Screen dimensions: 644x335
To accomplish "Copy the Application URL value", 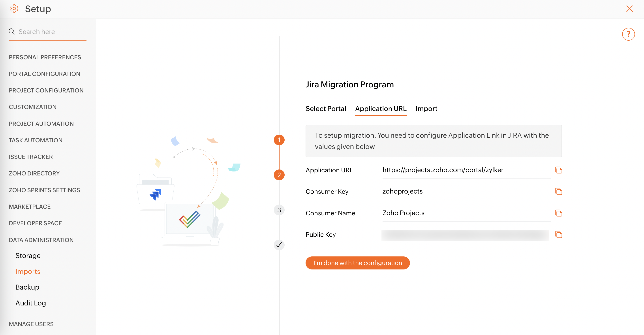I will coord(558,170).
